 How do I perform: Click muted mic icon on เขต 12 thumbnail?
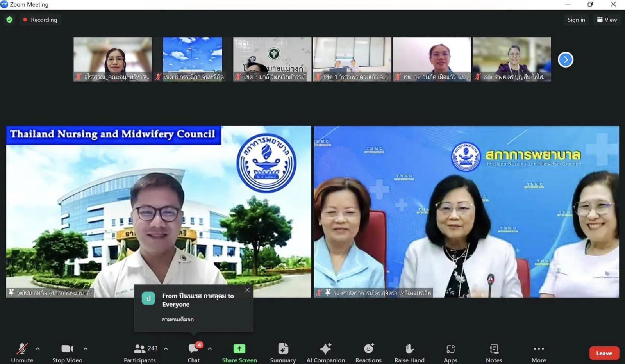[x=398, y=77]
